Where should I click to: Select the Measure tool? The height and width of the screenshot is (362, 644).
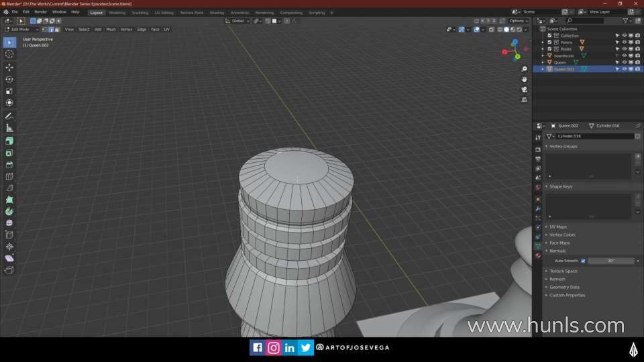(9, 129)
